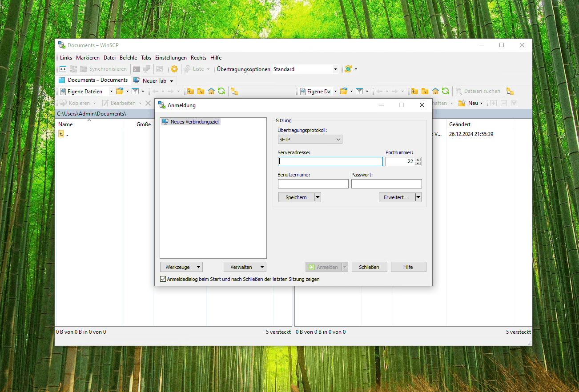The height and width of the screenshot is (392, 579).
Task: Open the filename filter funnel icon
Action: coord(135,91)
